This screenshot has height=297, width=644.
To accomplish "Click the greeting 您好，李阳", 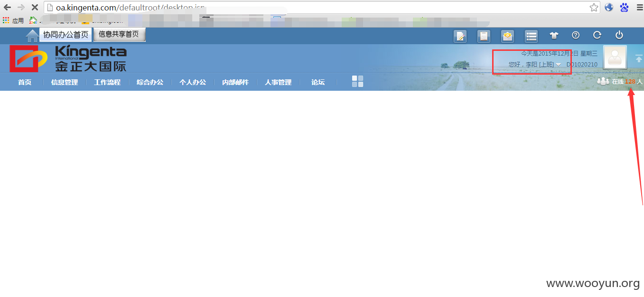I will click(x=523, y=65).
